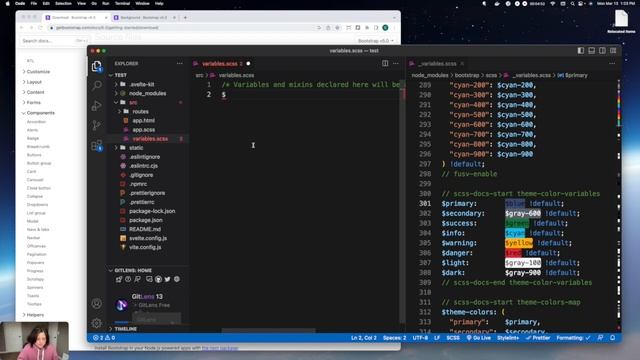
Task: Open the Help menu in menu bar
Action: pos(159,3)
